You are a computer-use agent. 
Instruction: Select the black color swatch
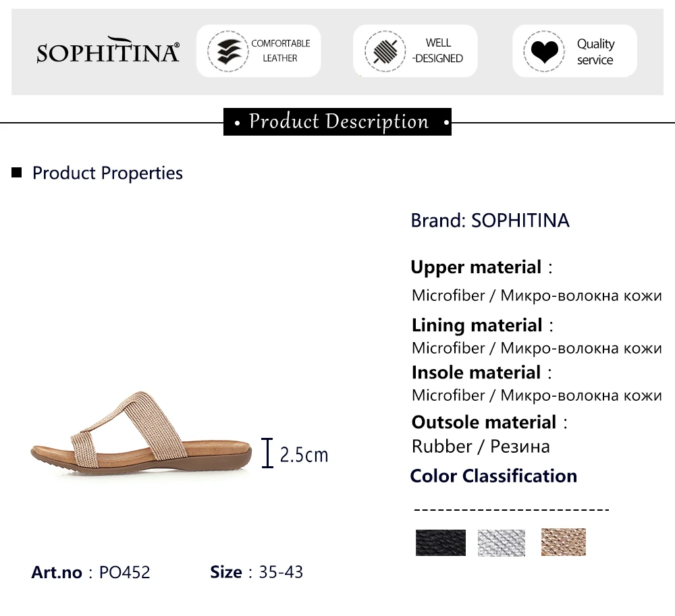pyautogui.click(x=440, y=542)
